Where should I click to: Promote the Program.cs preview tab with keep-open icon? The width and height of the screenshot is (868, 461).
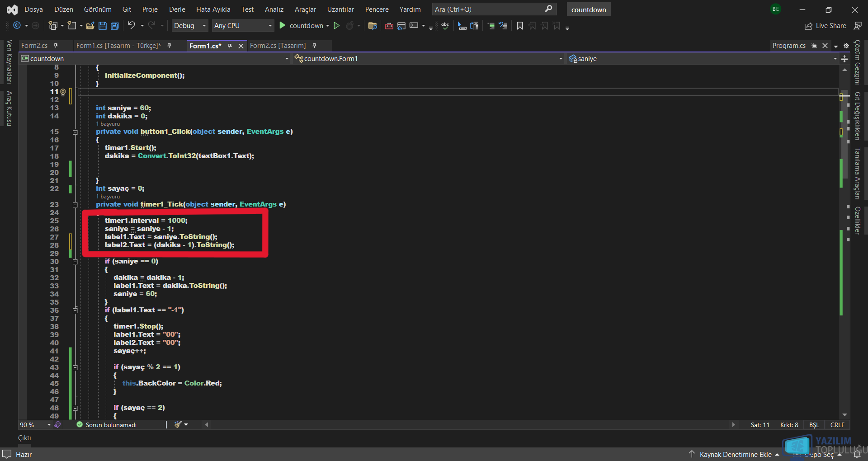814,46
